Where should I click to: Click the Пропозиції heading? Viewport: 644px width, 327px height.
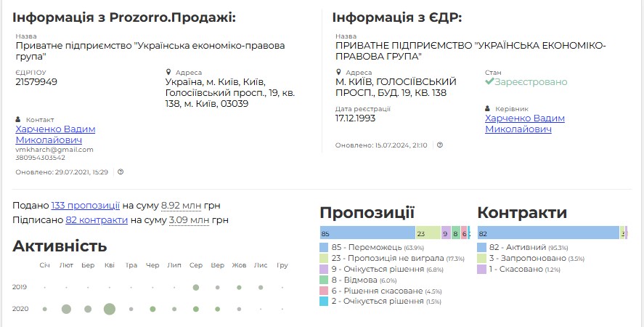(367, 213)
